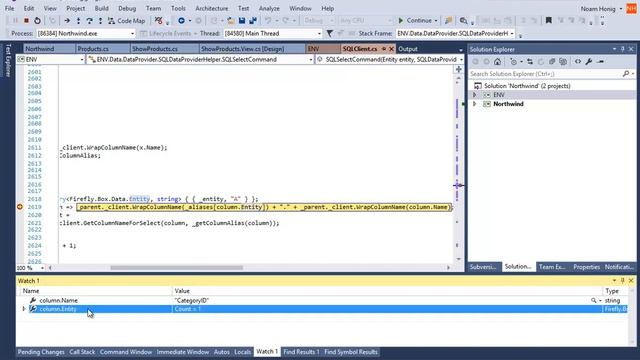Step Into the current statement
Image resolution: width=640 pixels, height=360 pixels.
pos(78,20)
